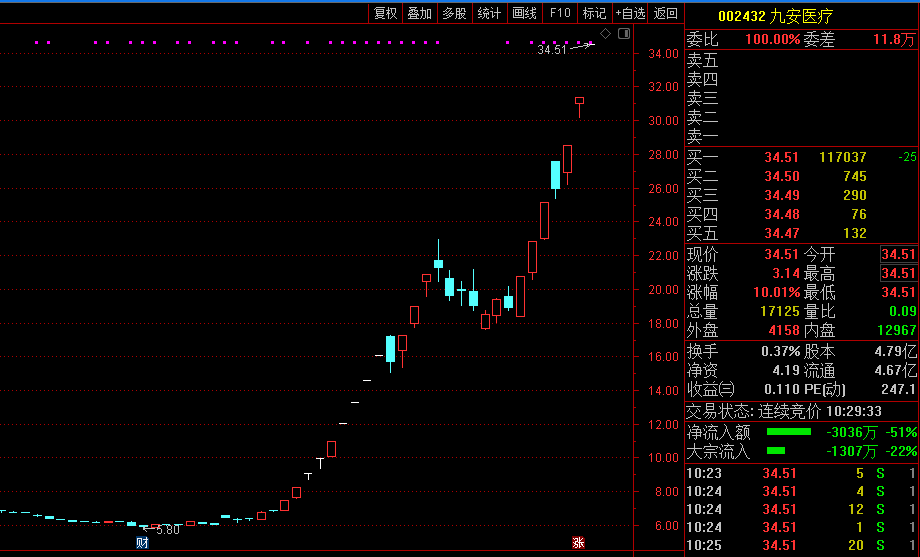920x557 pixels.
Task: Select the 买一 bid price 34.51
Action: coord(782,157)
